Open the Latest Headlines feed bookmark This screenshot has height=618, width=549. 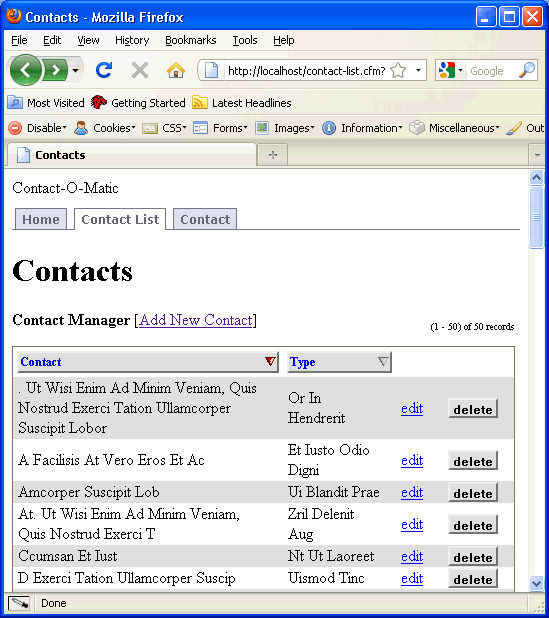pos(242,103)
